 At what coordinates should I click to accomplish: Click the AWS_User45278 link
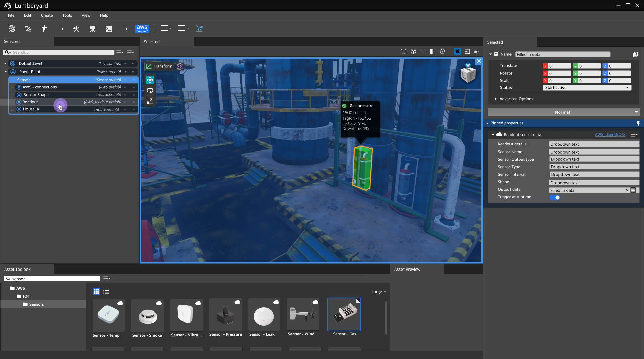point(610,135)
